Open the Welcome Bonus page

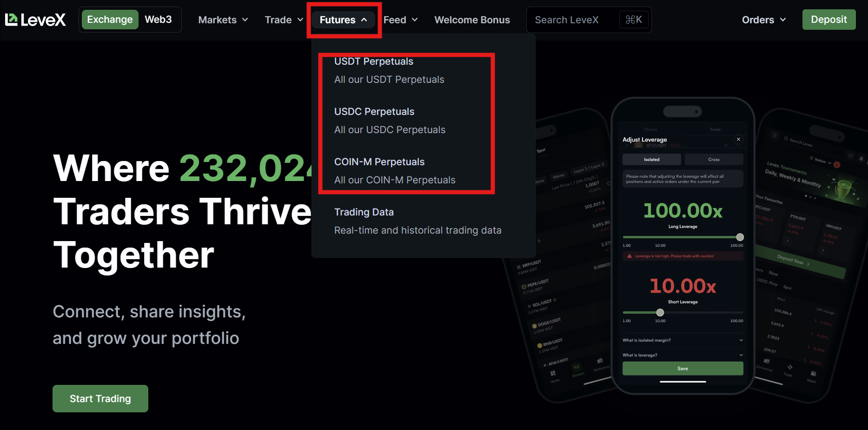point(472,20)
